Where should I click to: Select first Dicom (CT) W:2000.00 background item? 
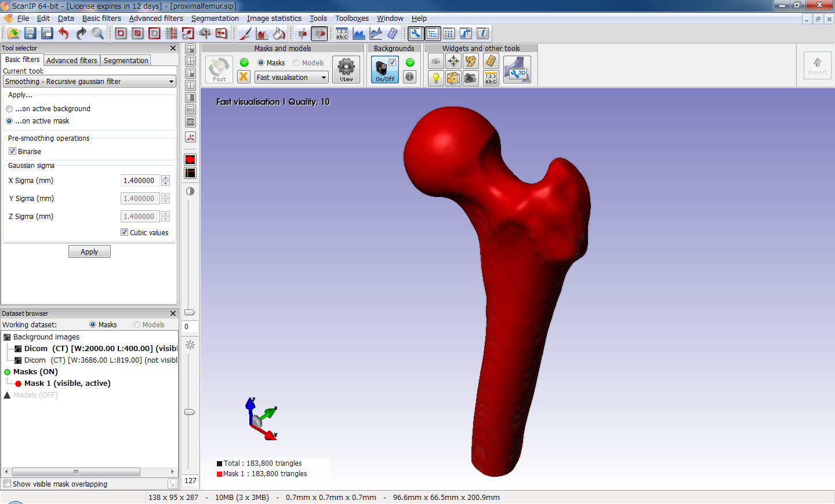pyautogui.click(x=100, y=349)
